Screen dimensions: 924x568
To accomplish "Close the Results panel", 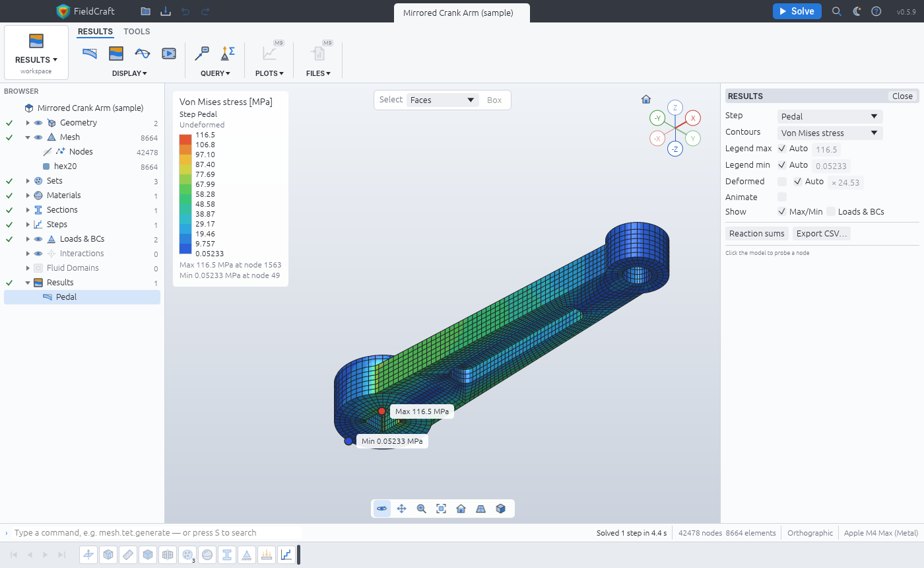I will tap(902, 96).
